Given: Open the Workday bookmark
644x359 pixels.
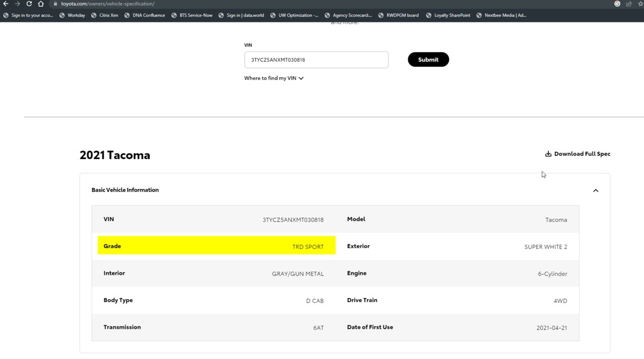Looking at the screenshot, I should pos(73,15).
